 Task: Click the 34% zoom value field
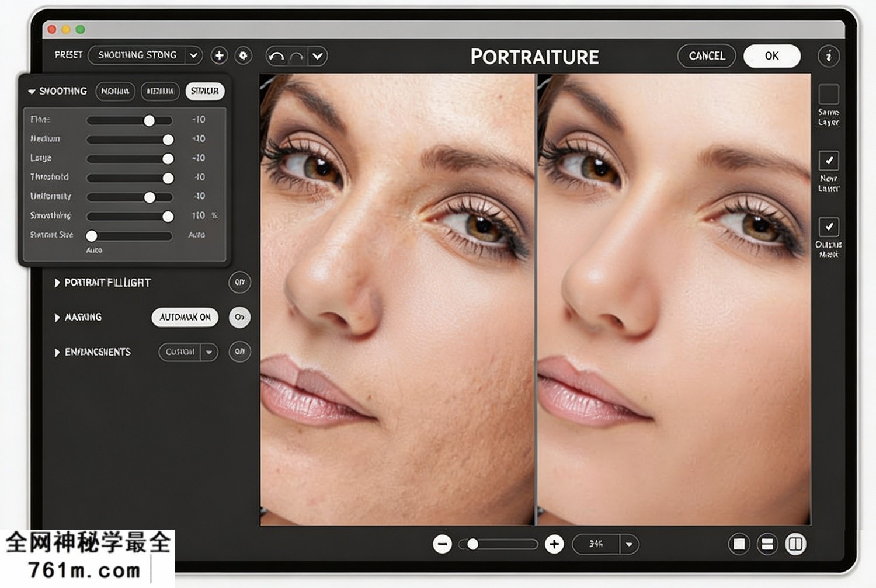click(596, 544)
